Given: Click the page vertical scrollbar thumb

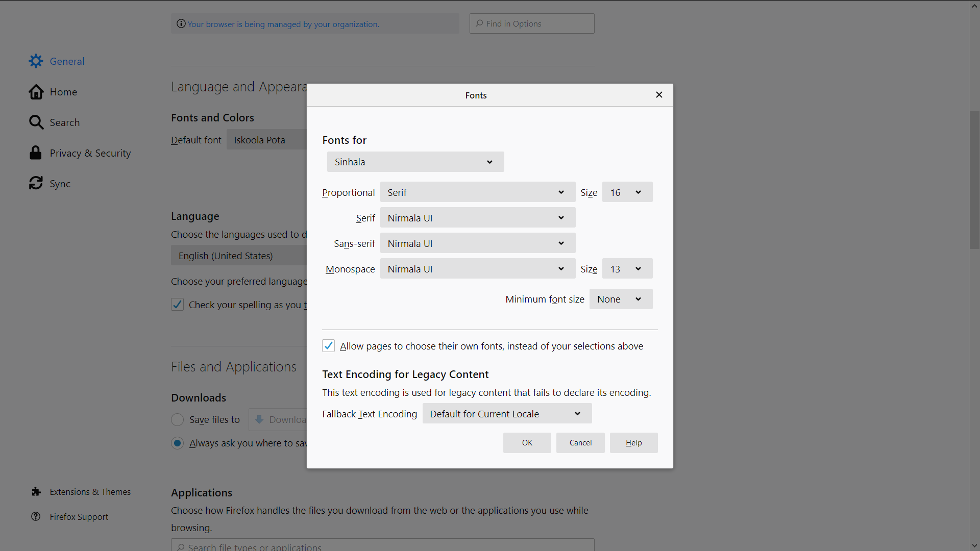Looking at the screenshot, I should click(974, 180).
